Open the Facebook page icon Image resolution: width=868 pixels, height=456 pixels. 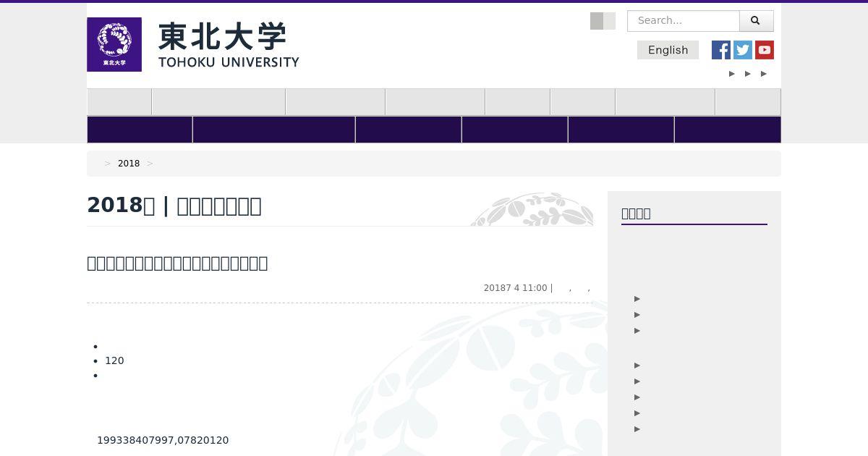tap(721, 50)
